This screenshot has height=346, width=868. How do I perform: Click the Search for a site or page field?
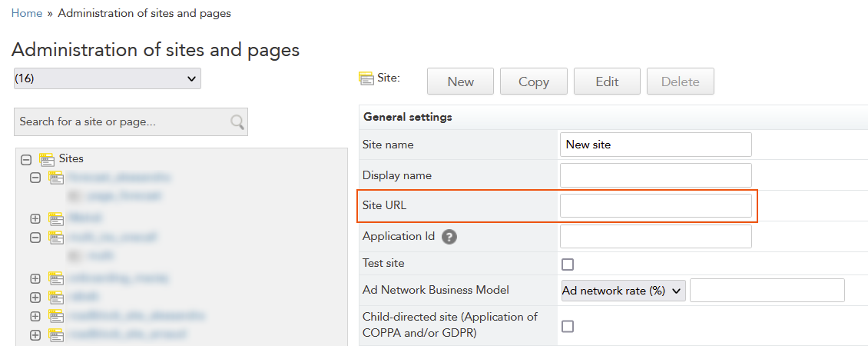(x=123, y=122)
